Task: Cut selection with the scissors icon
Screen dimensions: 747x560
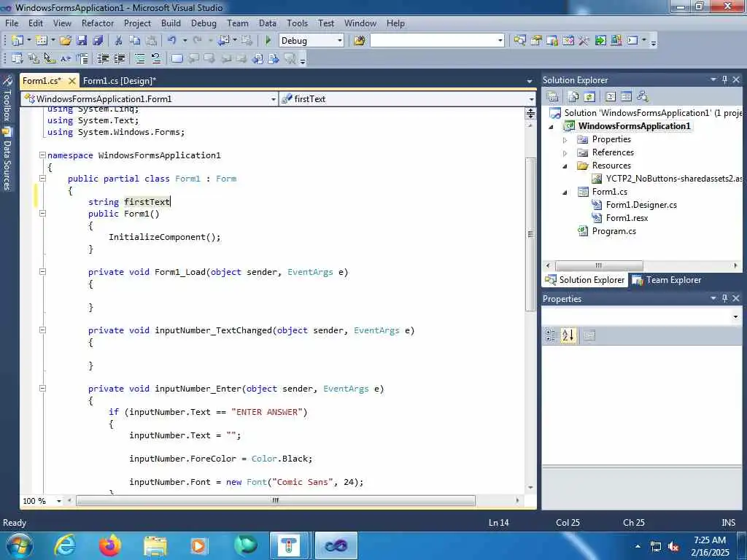Action: (x=118, y=41)
